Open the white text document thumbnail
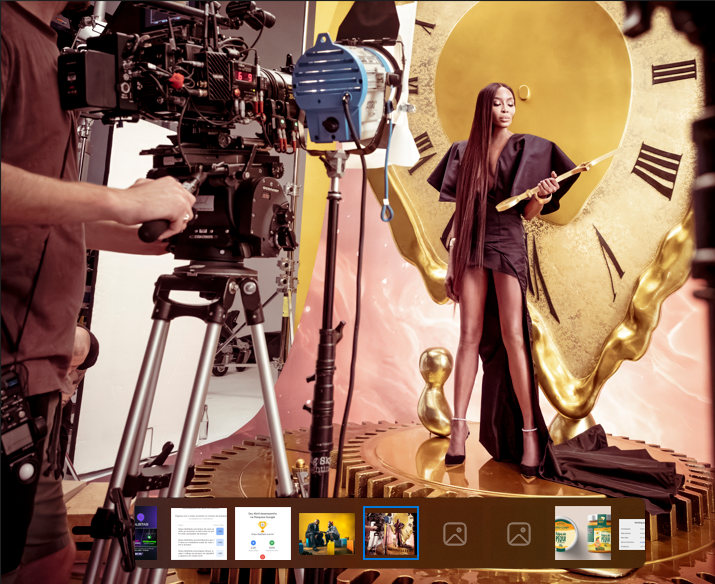 coord(199,533)
